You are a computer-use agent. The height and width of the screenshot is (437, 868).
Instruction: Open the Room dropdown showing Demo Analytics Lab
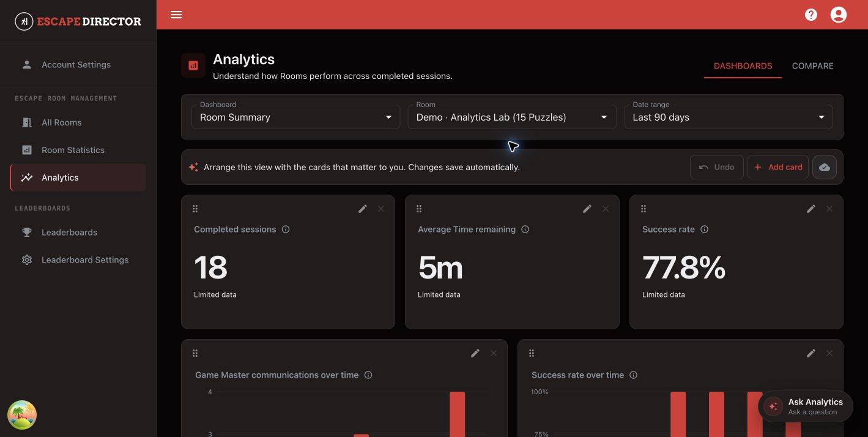[x=512, y=117]
